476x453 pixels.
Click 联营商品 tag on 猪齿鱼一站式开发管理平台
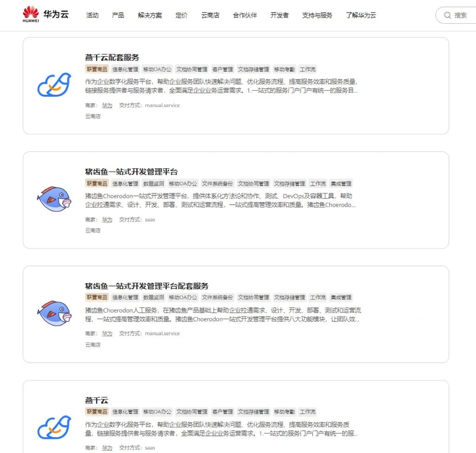[x=97, y=184]
